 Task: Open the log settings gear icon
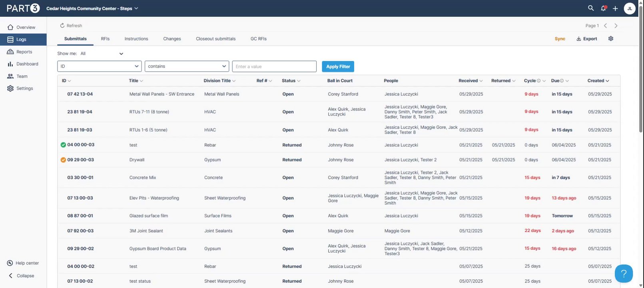611,39
